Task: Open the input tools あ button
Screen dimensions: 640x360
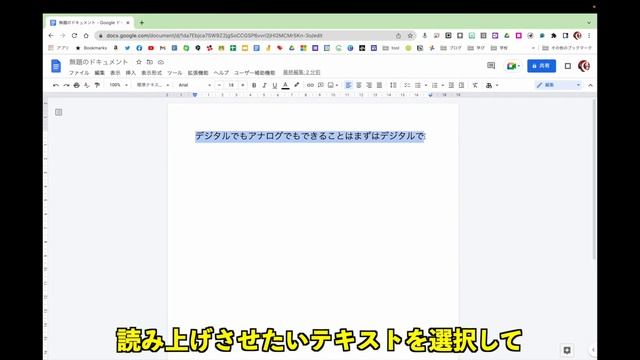Action: [489, 85]
